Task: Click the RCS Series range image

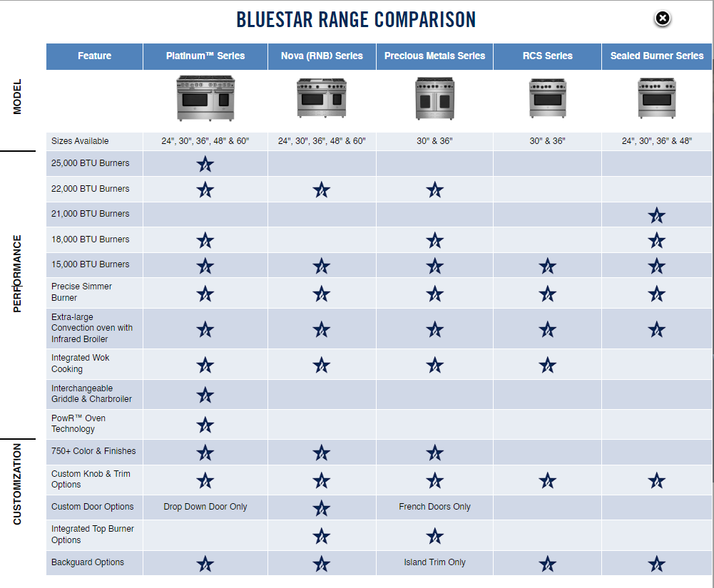Action: [547, 98]
